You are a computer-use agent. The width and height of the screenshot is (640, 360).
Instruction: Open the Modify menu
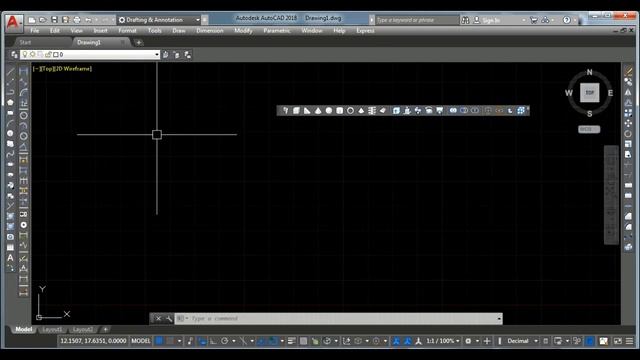click(x=243, y=31)
